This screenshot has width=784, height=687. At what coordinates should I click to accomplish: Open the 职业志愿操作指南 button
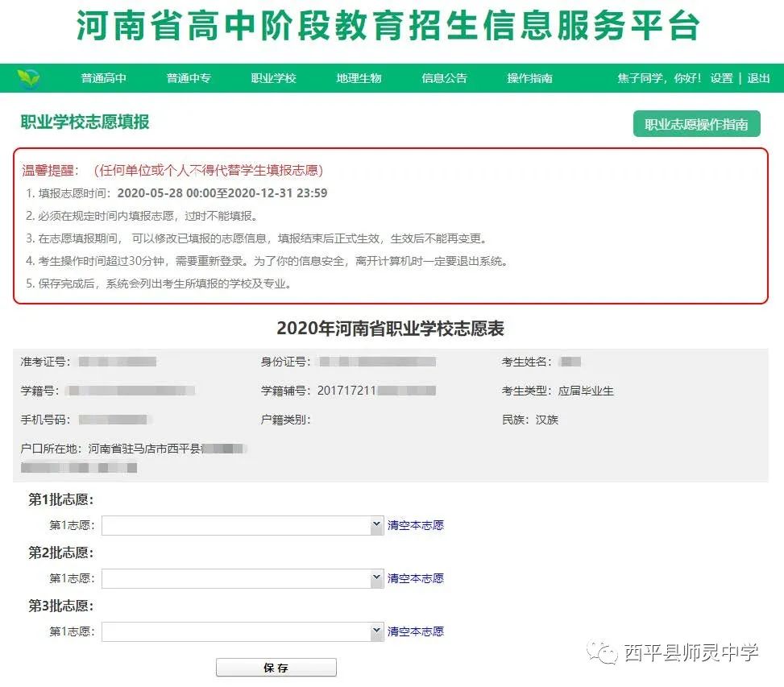click(696, 124)
